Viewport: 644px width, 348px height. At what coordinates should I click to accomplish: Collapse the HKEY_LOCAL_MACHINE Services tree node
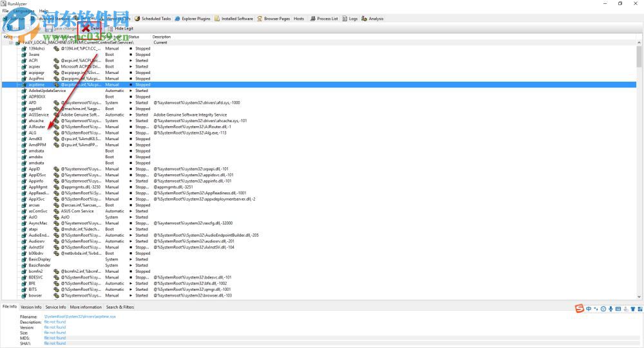pyautogui.click(x=11, y=42)
